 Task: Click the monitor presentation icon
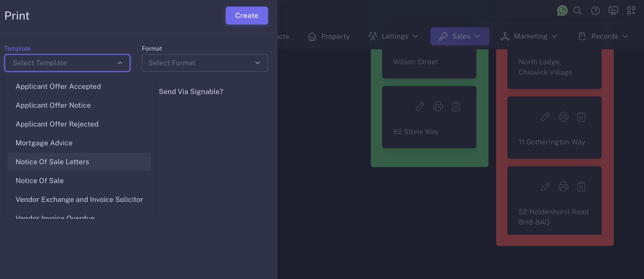[613, 11]
